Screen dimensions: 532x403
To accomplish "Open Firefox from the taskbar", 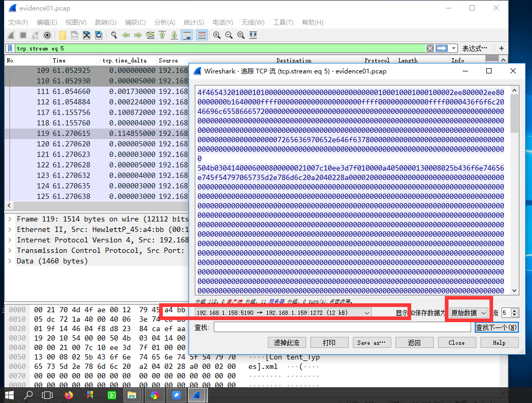I will (x=69, y=395).
